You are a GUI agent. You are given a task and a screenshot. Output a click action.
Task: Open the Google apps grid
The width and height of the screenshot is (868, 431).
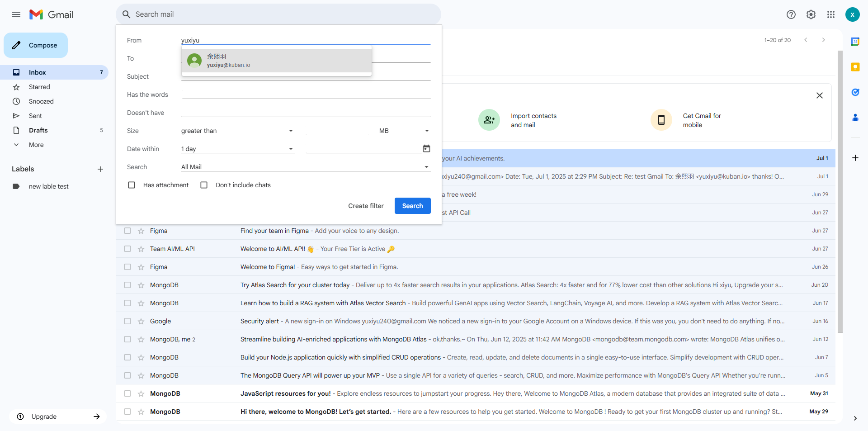coord(831,14)
